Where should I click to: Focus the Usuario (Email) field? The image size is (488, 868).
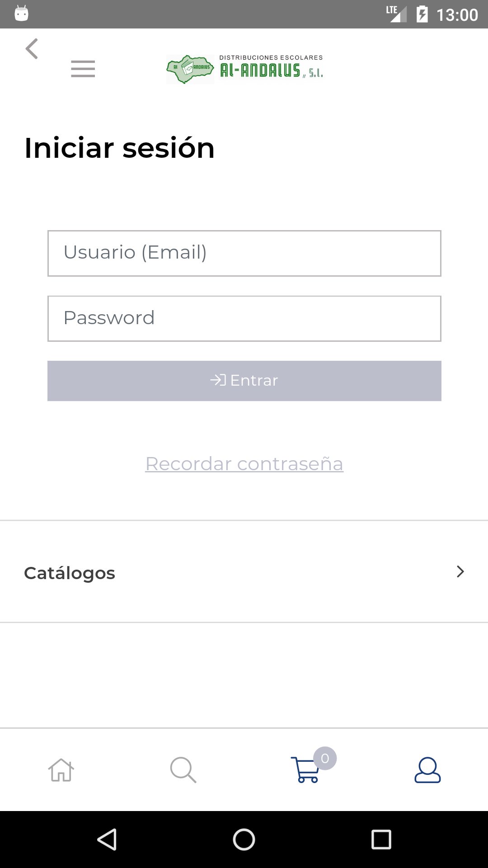click(x=244, y=253)
